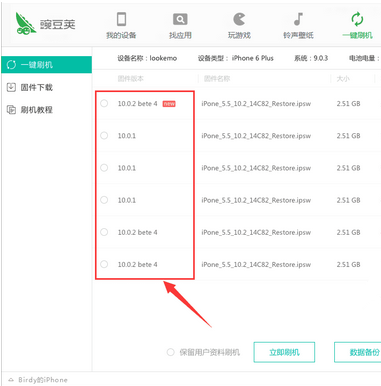Viewport: 381px width, 386px height.
Task: Click the 10.0.2 bete 4 text beside the new badge
Action: point(137,104)
